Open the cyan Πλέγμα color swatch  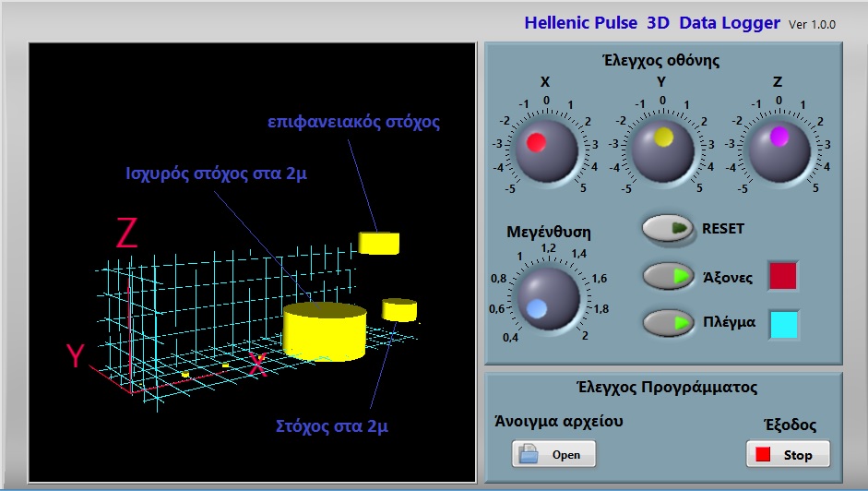coord(783,325)
